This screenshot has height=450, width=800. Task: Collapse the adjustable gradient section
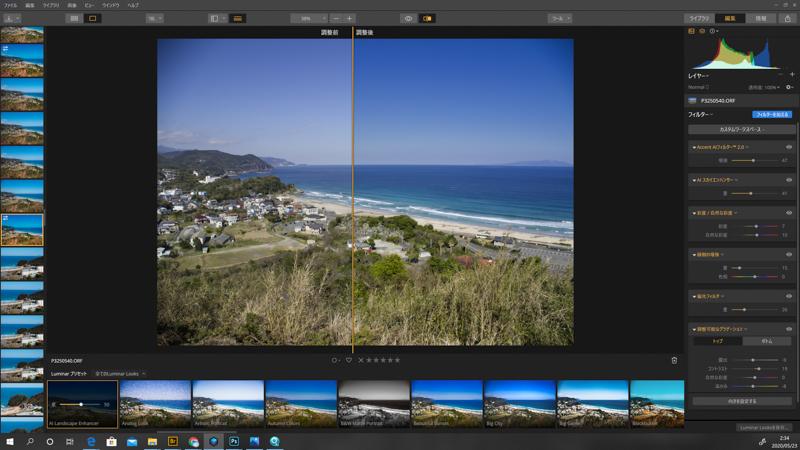[x=694, y=329]
